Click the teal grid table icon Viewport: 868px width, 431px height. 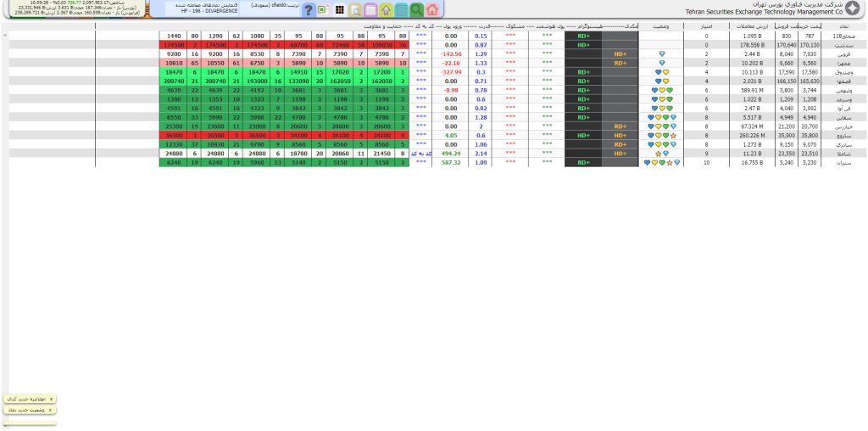point(401,9)
